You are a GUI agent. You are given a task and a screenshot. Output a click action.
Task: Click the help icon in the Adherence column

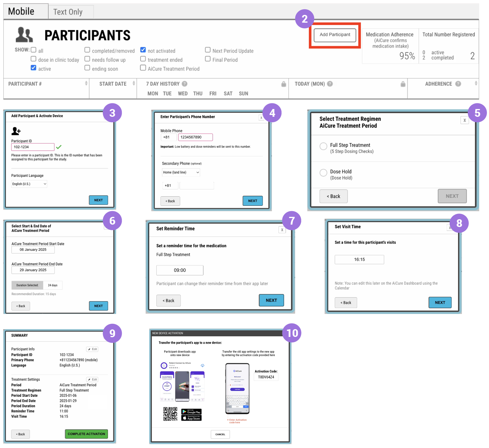click(x=458, y=84)
